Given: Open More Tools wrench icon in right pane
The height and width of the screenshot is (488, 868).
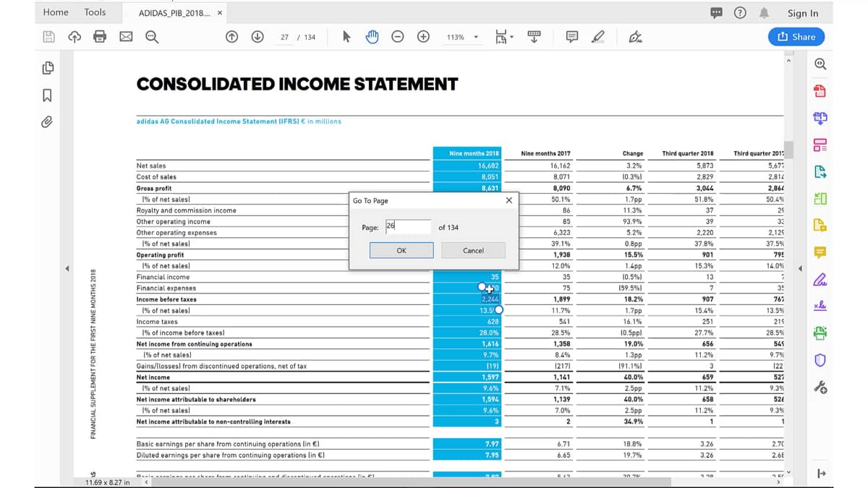Looking at the screenshot, I should coord(820,388).
